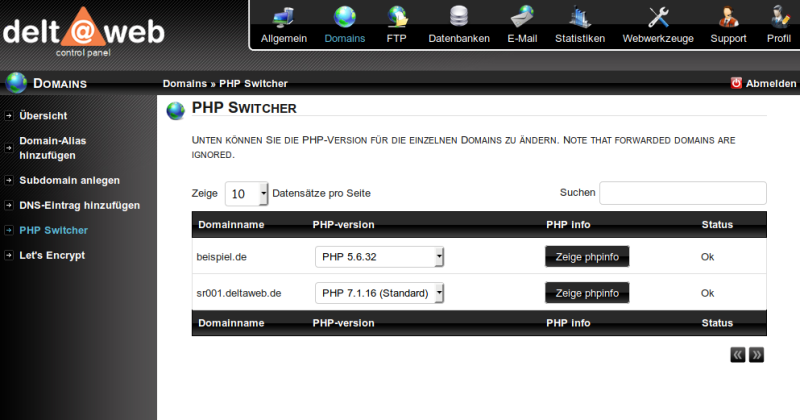Click the Datenbanken database cylinder icon
800x420 pixels.
(x=459, y=17)
